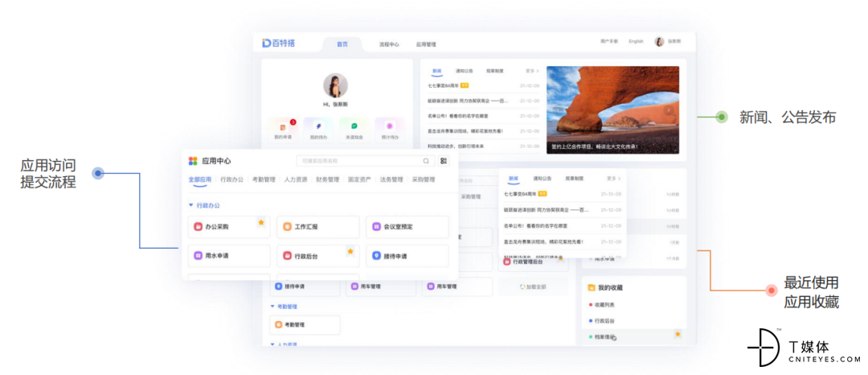
Task: Select 法务管理 tab in 应用中心
Action: click(391, 179)
